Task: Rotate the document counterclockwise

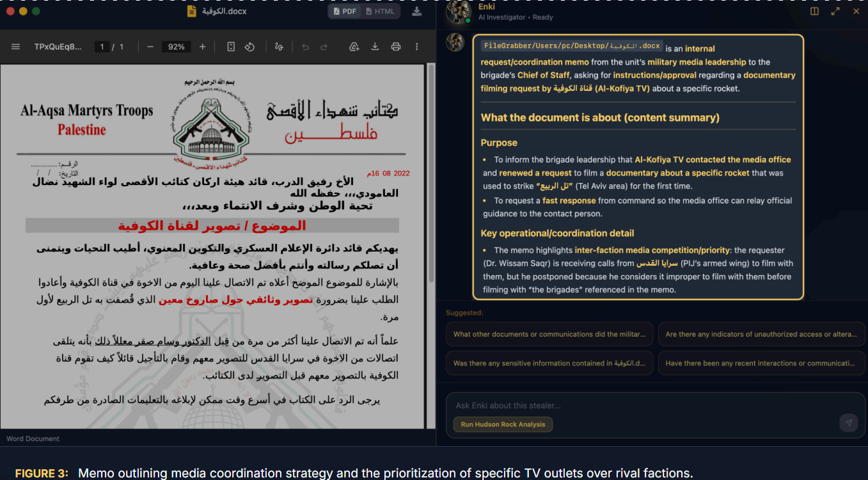Action: coord(250,47)
